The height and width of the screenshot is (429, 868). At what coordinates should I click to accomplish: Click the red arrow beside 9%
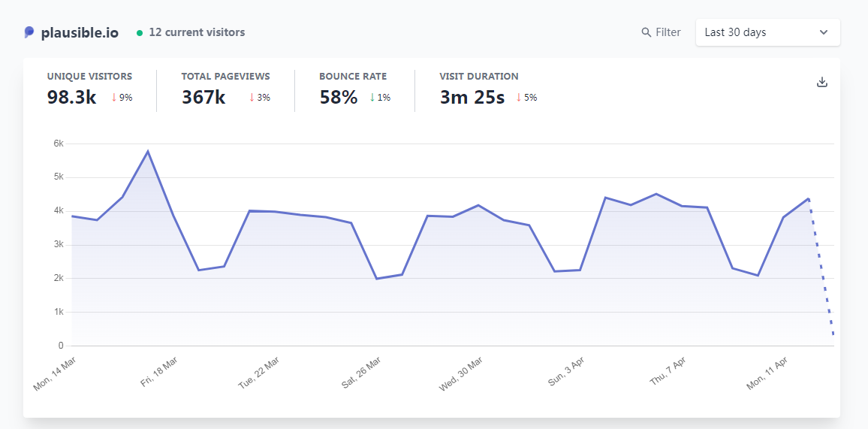(x=114, y=98)
